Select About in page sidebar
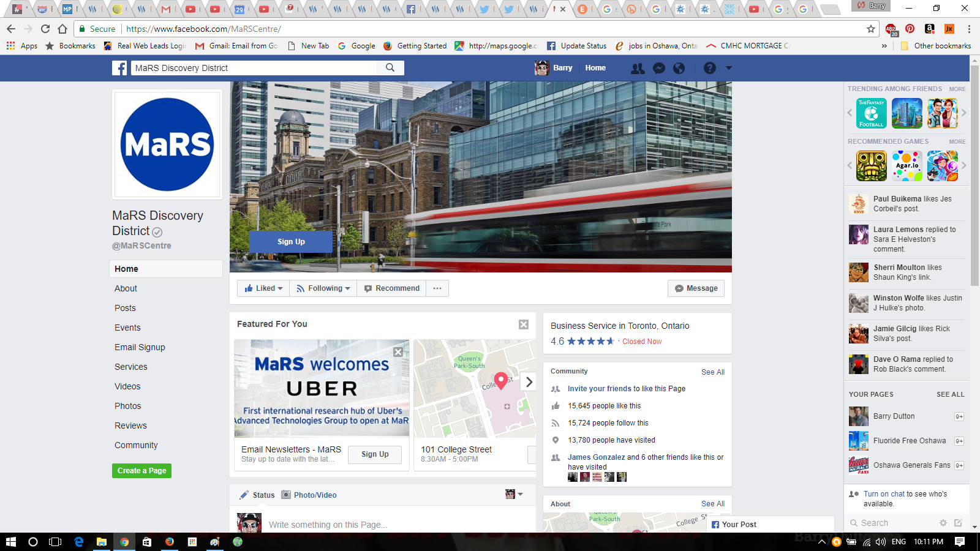This screenshot has height=551, width=980. (126, 288)
